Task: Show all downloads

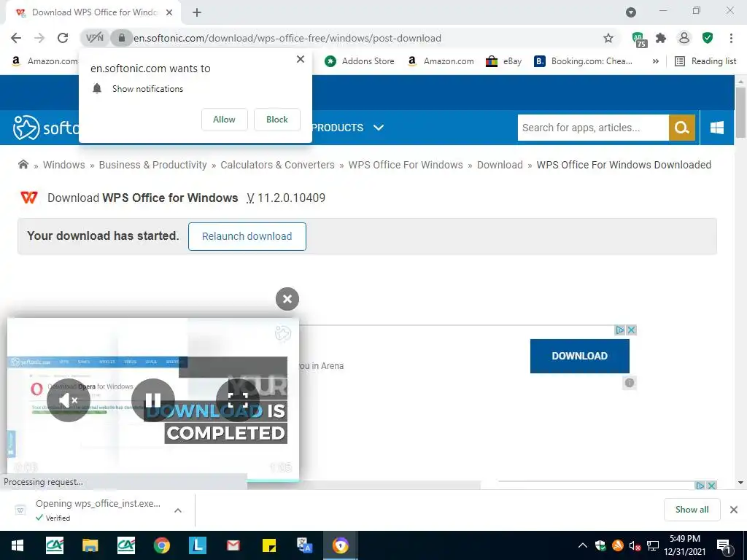Action: tap(692, 510)
